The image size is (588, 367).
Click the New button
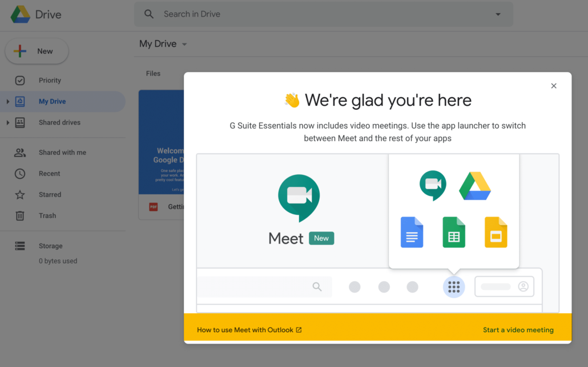click(x=37, y=51)
